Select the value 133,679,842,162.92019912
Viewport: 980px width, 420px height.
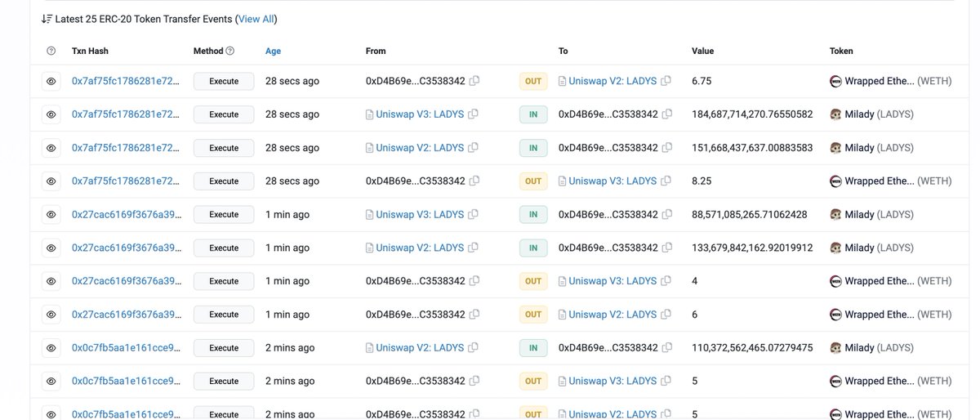pos(752,248)
